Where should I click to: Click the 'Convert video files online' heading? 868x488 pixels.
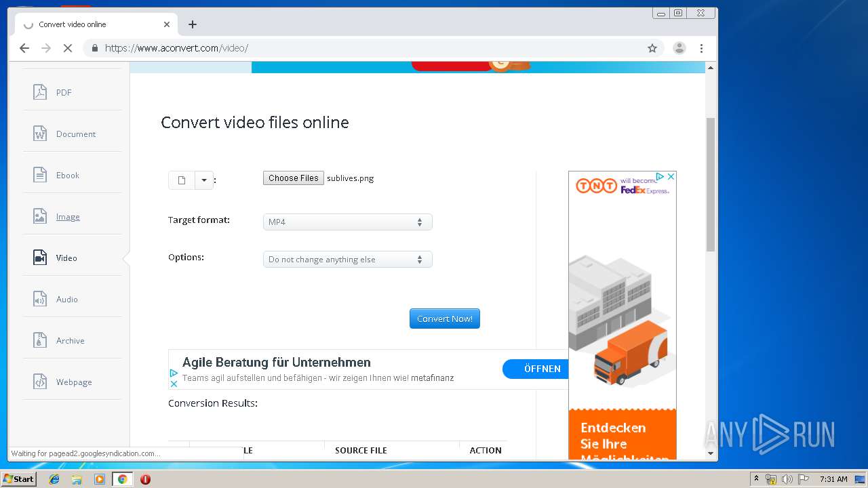click(x=255, y=123)
